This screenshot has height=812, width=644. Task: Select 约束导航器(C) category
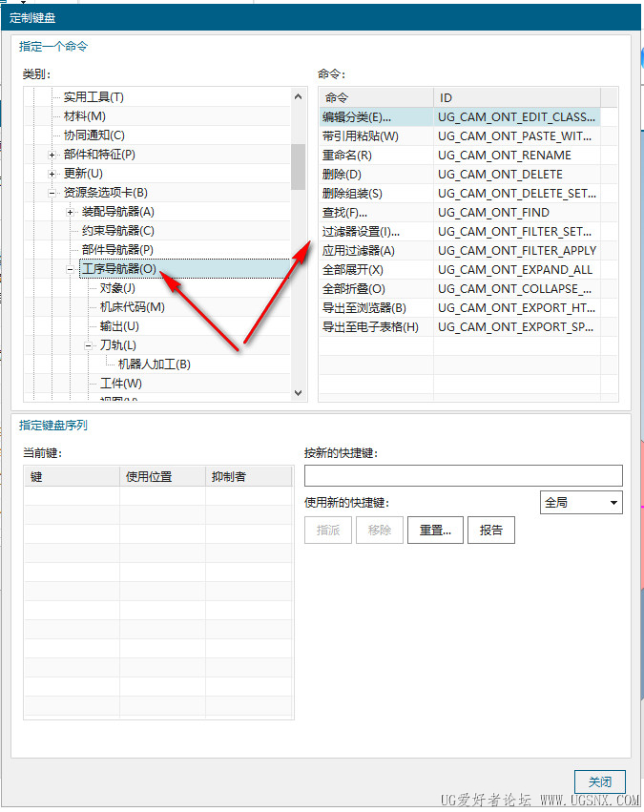pos(118,231)
